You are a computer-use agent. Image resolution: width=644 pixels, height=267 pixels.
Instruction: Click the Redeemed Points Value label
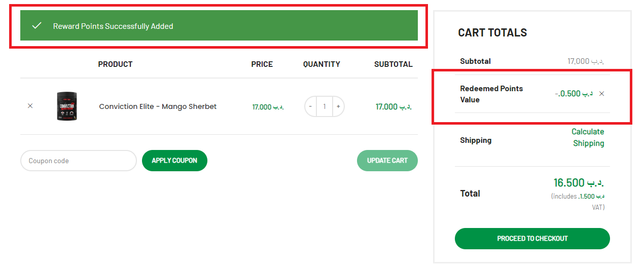491,94
